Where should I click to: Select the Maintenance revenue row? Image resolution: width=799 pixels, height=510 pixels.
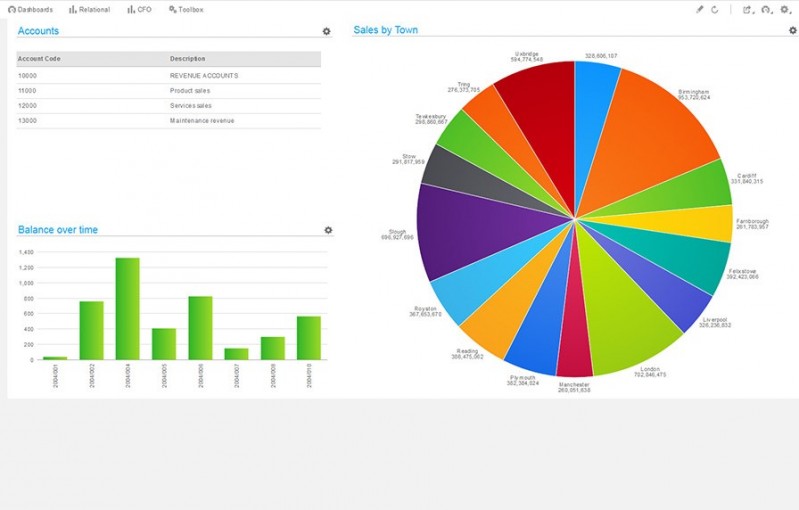(x=168, y=121)
